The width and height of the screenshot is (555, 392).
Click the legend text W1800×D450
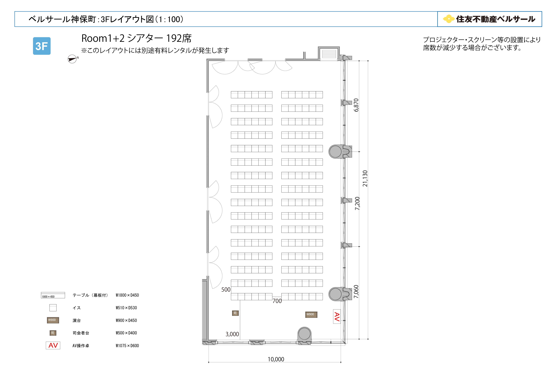[127, 295]
